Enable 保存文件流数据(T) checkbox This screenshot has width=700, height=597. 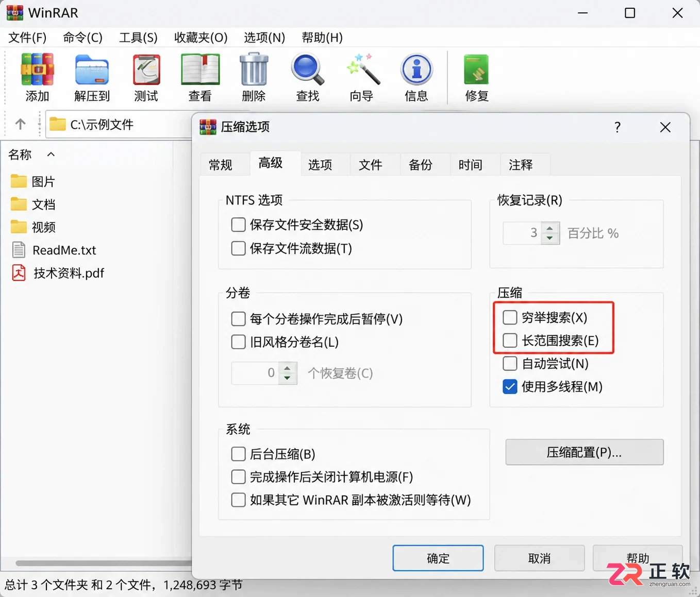point(238,248)
